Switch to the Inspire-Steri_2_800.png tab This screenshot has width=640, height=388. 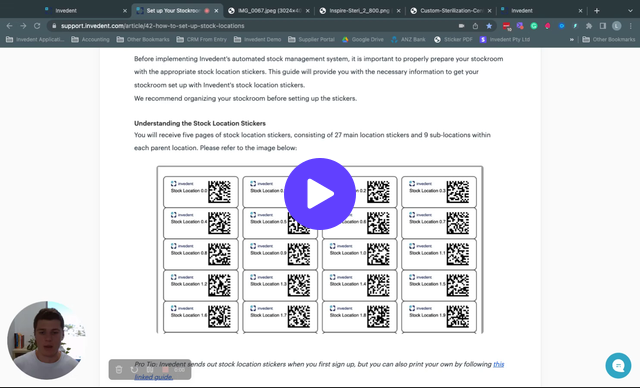[x=360, y=11]
